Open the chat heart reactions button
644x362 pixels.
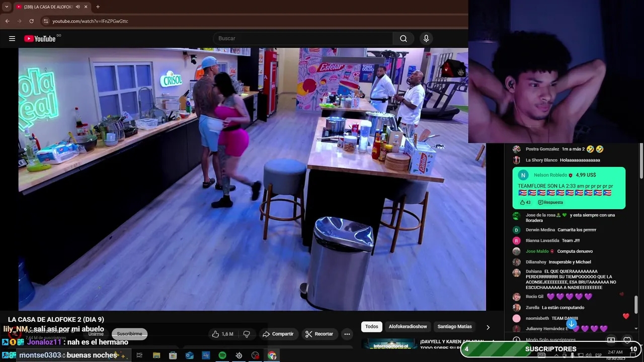tap(627, 340)
